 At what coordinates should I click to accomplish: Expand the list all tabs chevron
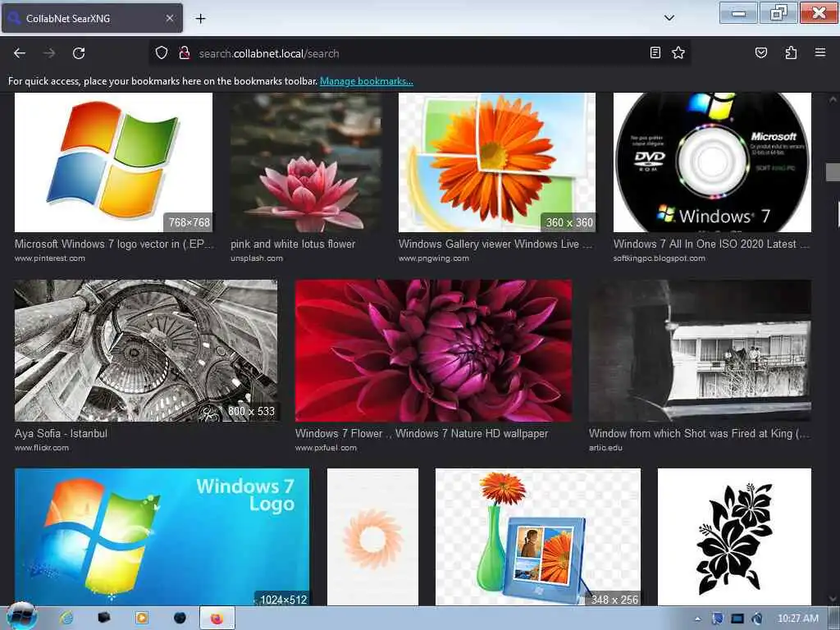[669, 18]
